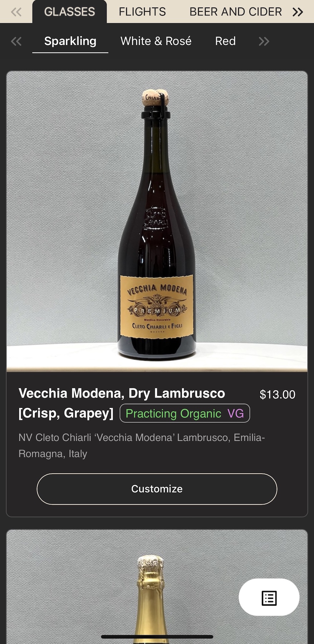Switch to the FLIGHTS tab

tap(142, 12)
